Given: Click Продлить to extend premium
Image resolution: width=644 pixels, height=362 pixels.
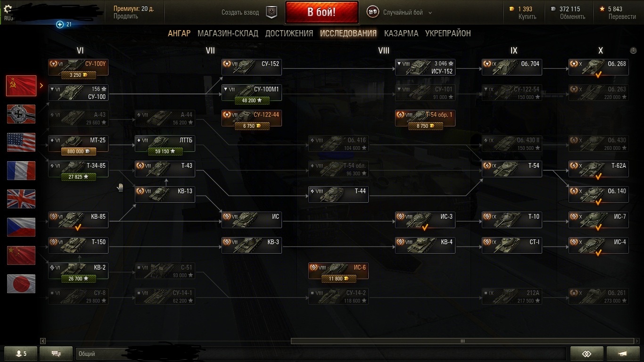Looking at the screenshot, I should 126,16.
